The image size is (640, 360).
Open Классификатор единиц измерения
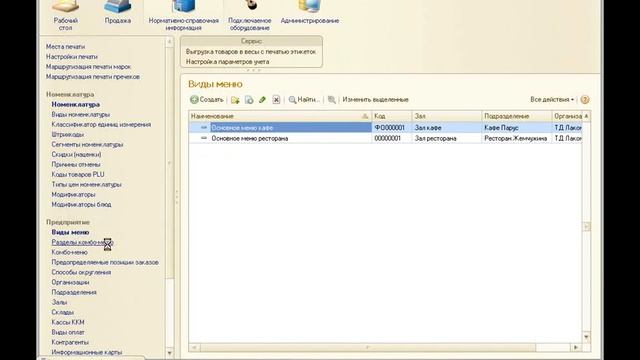(x=101, y=124)
